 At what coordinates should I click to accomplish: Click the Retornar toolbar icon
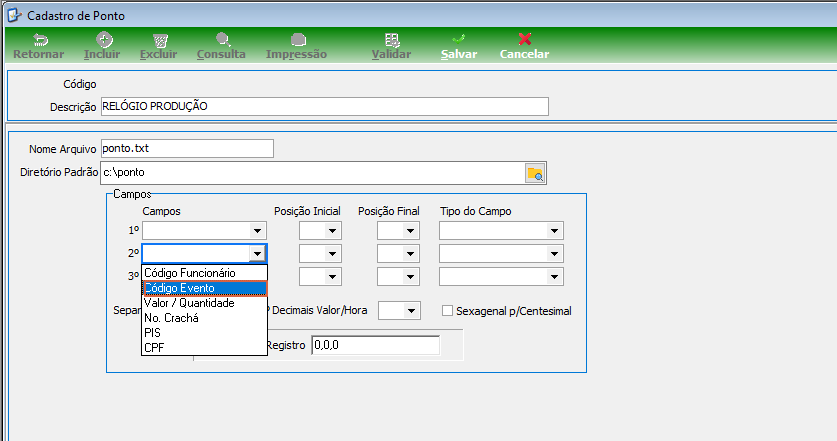(x=41, y=40)
